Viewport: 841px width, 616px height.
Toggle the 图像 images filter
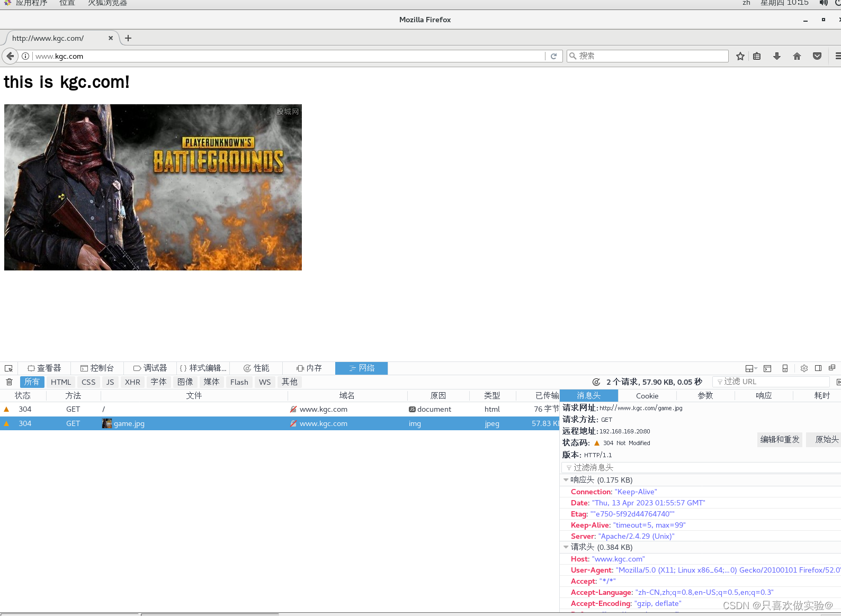(x=185, y=382)
